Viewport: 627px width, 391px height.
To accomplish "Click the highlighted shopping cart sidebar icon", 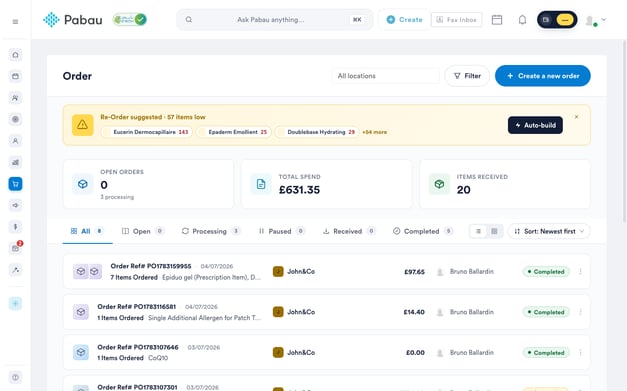I will [x=15, y=184].
